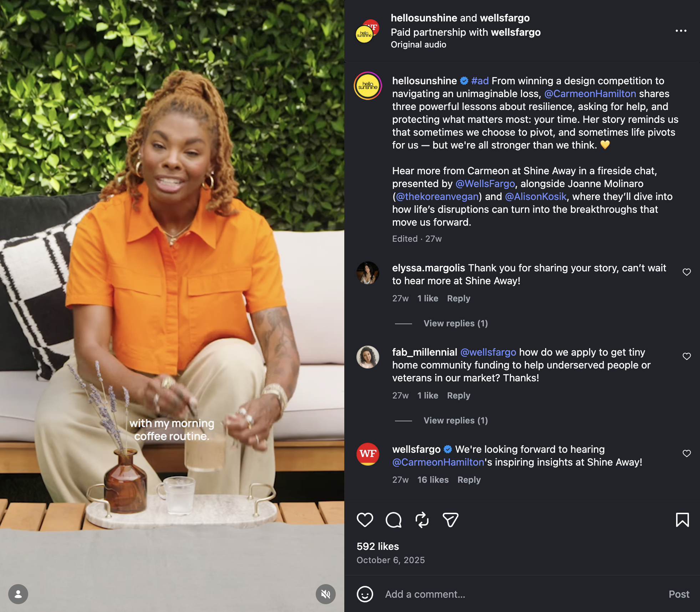Save post with the bookmark icon
Viewport: 700px width, 612px height.
(682, 520)
